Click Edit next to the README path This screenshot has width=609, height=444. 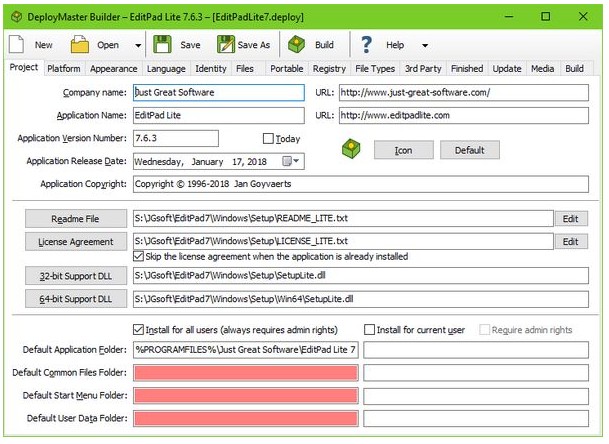571,219
